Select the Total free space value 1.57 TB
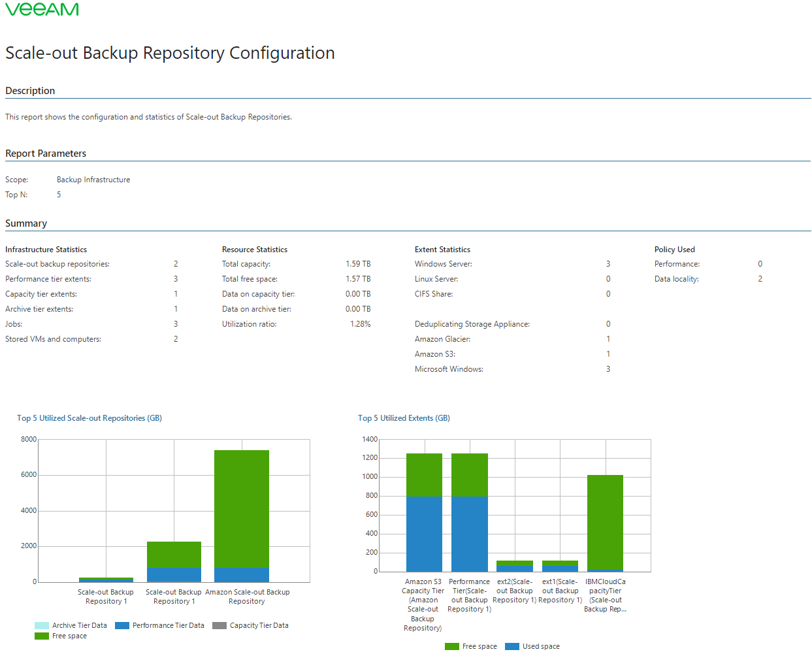 tap(358, 279)
